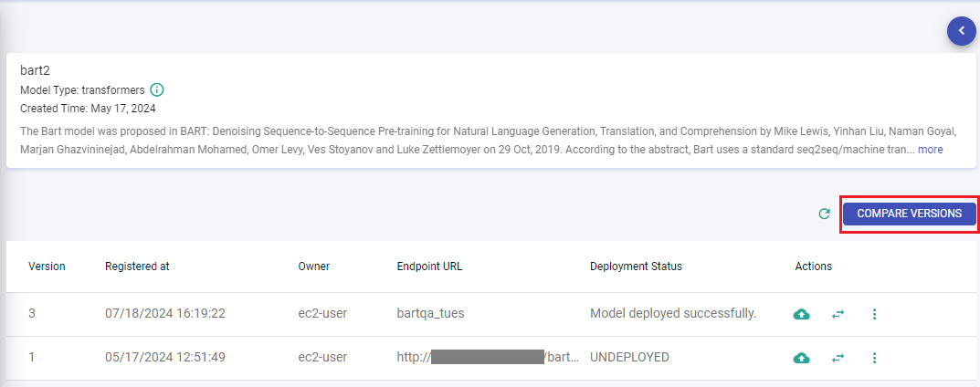Click transition arrows icon for version 3
The image size is (980, 387).
pyautogui.click(x=838, y=314)
